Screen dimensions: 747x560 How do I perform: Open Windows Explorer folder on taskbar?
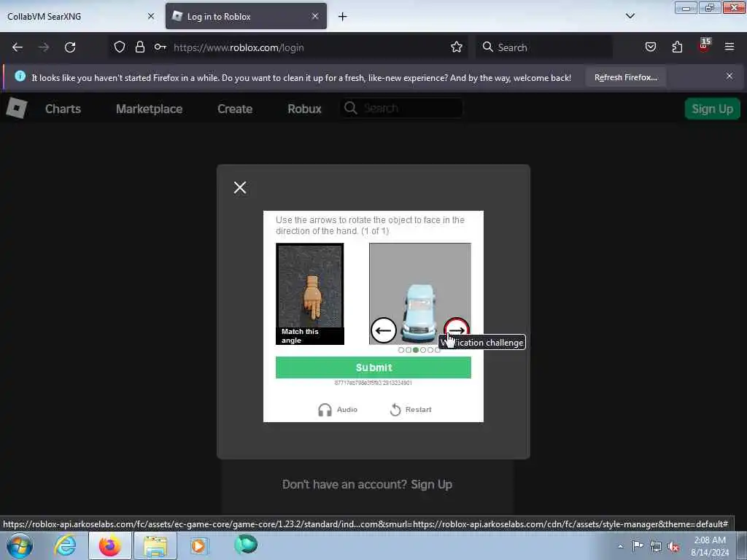coord(155,545)
